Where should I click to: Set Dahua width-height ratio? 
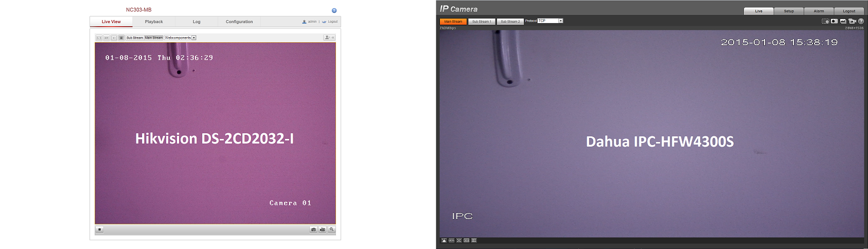tap(466, 240)
